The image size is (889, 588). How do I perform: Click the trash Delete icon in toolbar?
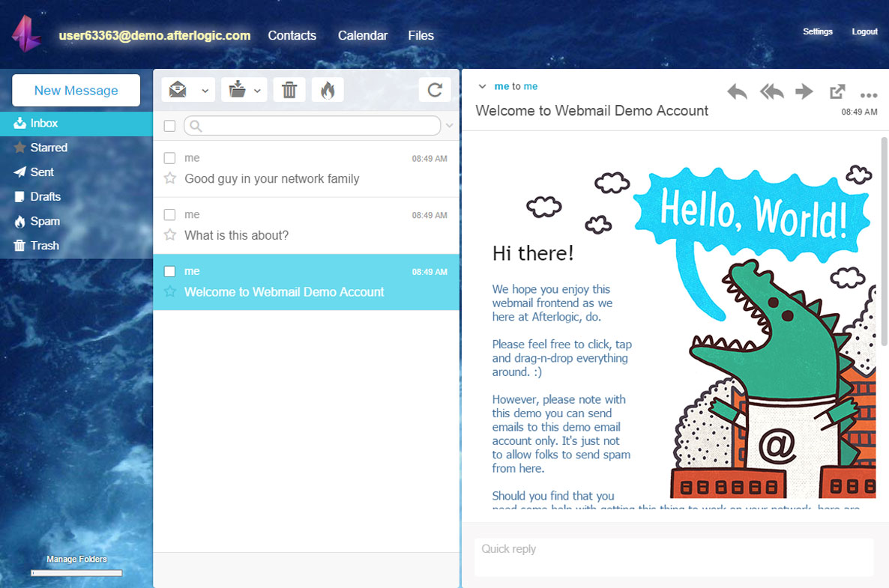(289, 90)
